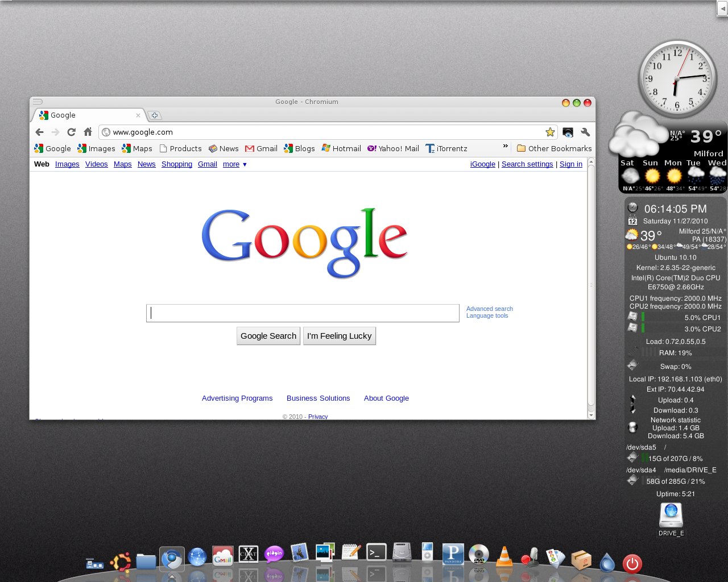Image resolution: width=728 pixels, height=582 pixels.
Task: Click the red power button in the dock
Action: 632,564
